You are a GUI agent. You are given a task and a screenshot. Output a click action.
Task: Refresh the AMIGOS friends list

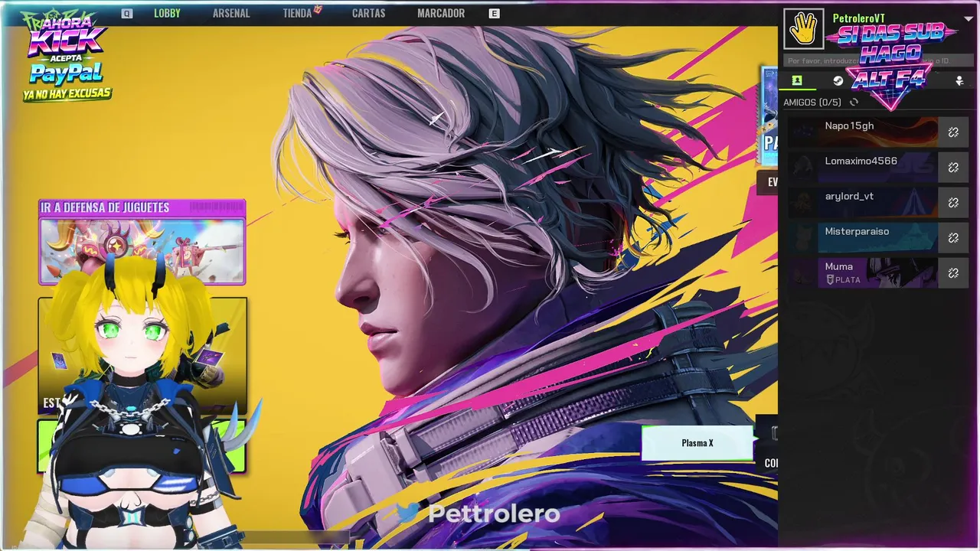[x=854, y=102]
